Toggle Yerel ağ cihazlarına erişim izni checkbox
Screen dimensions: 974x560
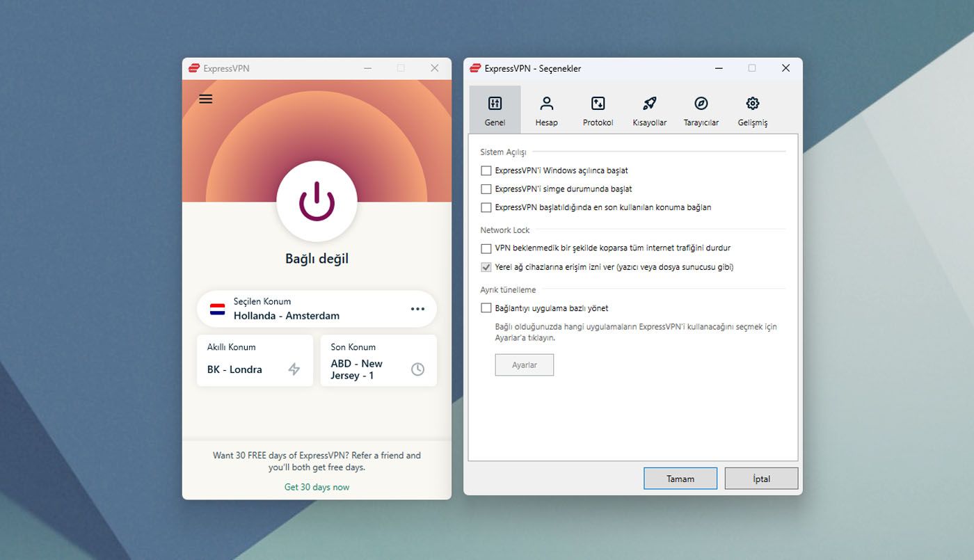tap(486, 266)
